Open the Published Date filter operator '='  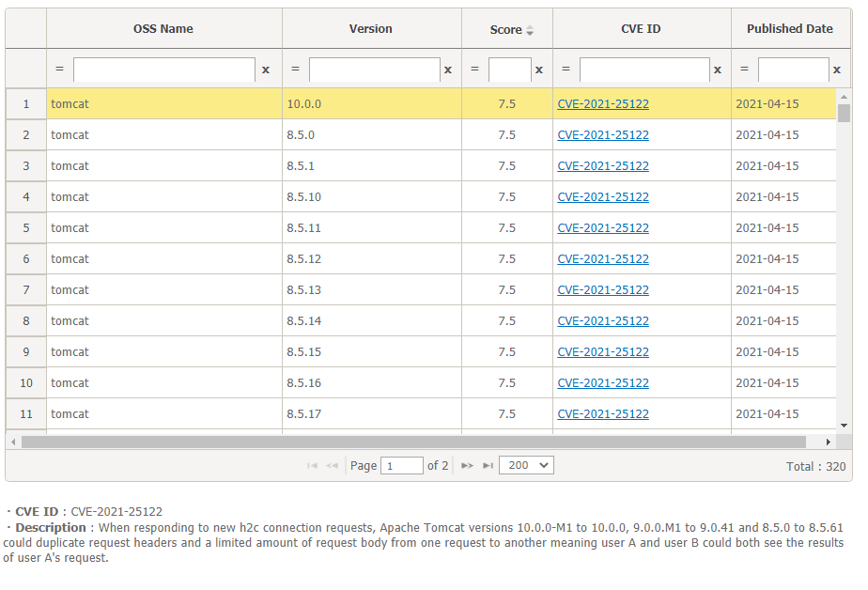(x=744, y=70)
